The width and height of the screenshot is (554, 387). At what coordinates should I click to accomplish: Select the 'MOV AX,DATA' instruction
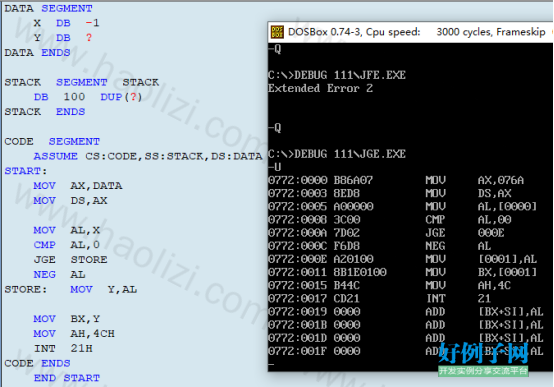coord(78,186)
